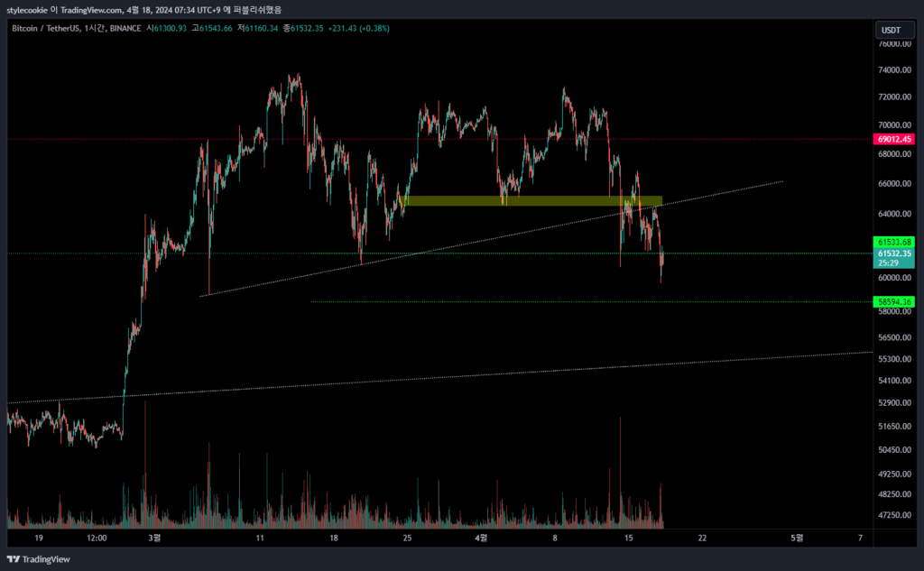This screenshot has width=924, height=571.
Task: Click the 12:00 time axis label
Action: pos(97,538)
